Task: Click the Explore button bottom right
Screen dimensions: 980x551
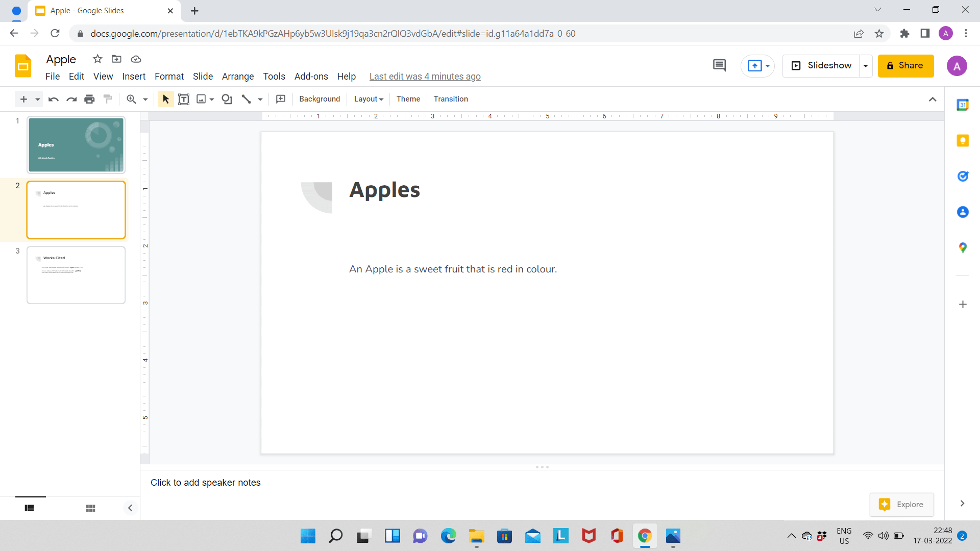Action: point(901,504)
